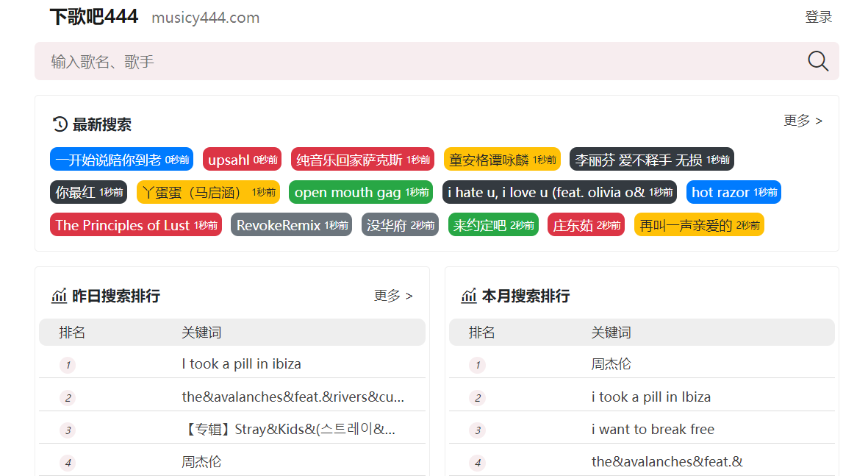Select the 童安格谭咏麟 search tag

(502, 160)
